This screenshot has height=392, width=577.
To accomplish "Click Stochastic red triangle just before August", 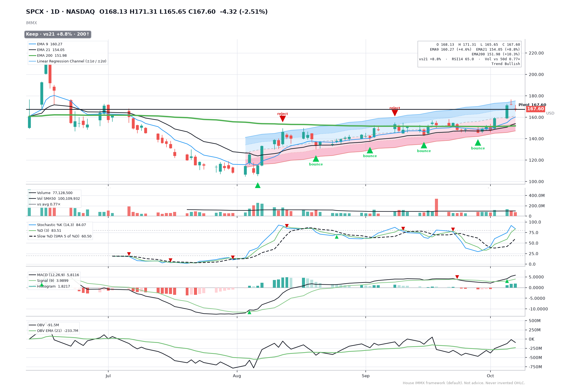I will click(233, 257).
